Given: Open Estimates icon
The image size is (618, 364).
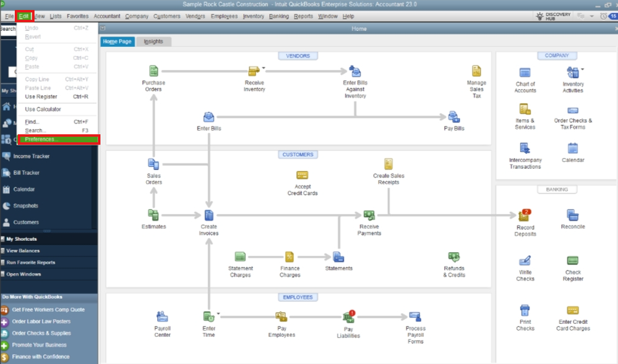Looking at the screenshot, I should (153, 215).
